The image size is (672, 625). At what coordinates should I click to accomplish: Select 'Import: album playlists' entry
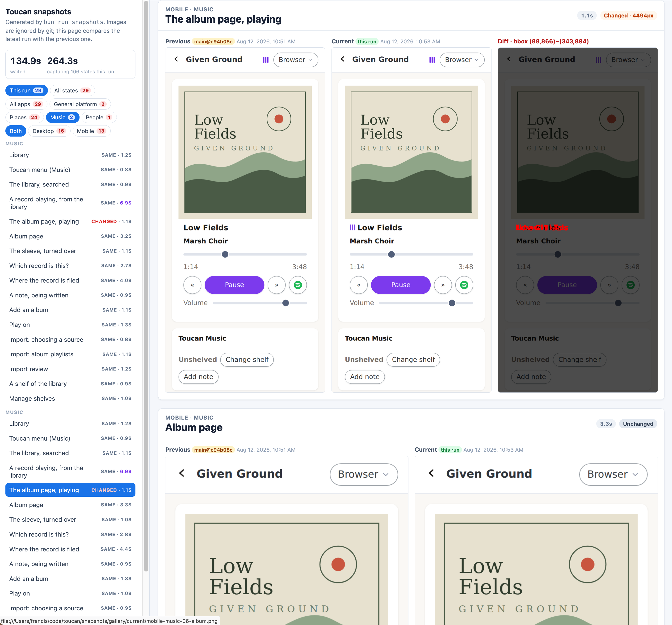70,354
